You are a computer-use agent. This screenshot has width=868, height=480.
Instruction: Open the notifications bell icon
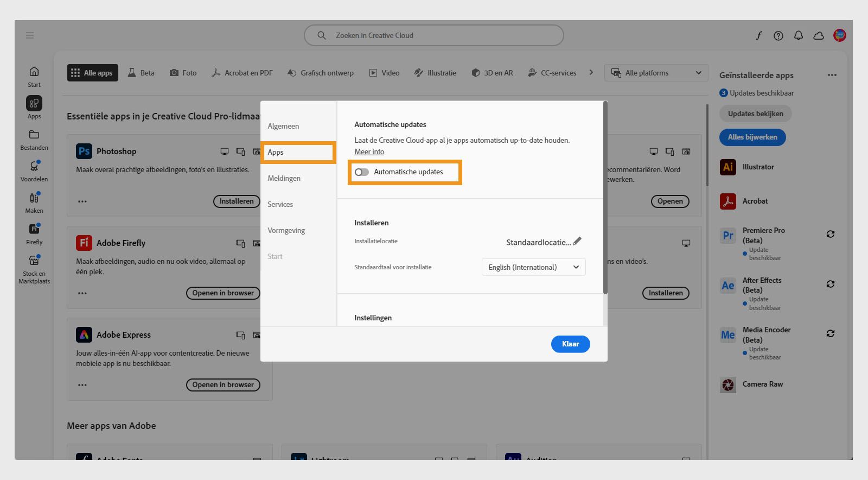click(799, 35)
